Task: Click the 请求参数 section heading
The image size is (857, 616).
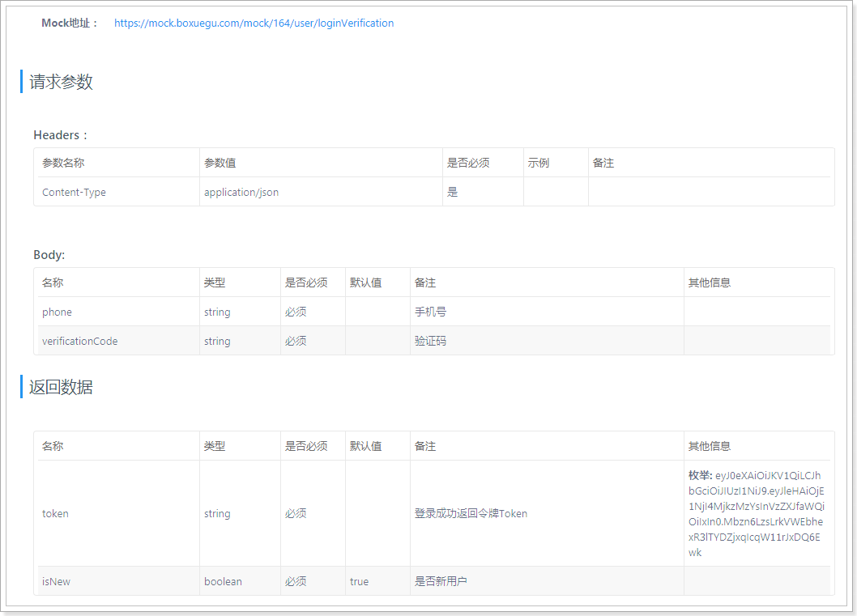Action: (x=60, y=82)
